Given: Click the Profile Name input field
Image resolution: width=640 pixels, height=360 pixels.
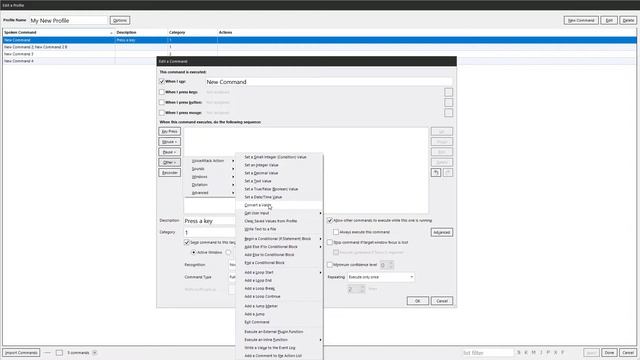Looking at the screenshot, I should tap(68, 20).
